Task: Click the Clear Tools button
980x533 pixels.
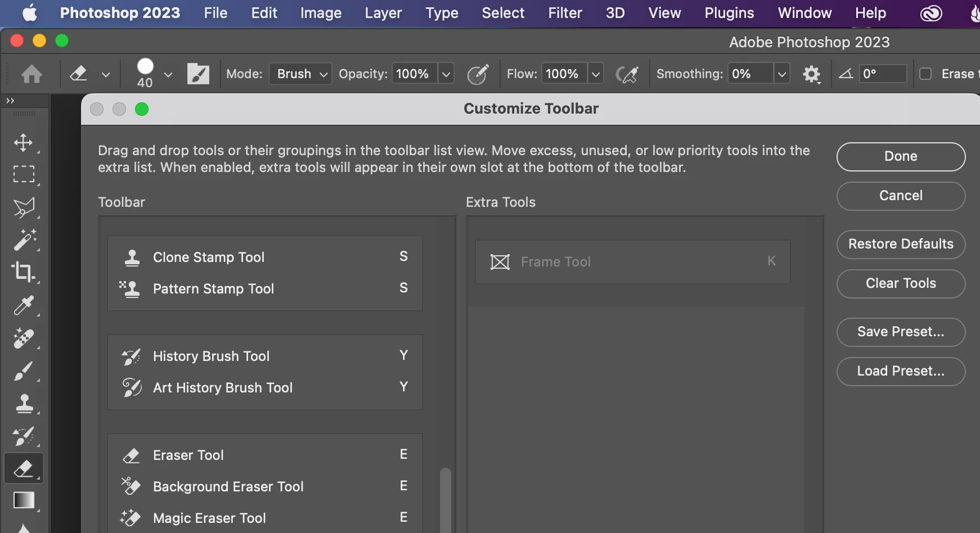Action: click(x=901, y=283)
